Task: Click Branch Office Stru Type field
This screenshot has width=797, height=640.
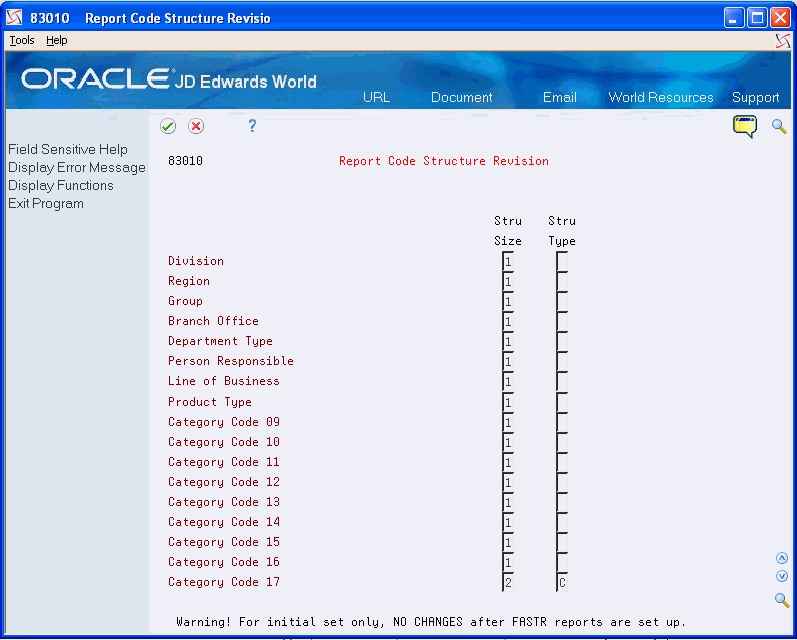Action: [562, 322]
